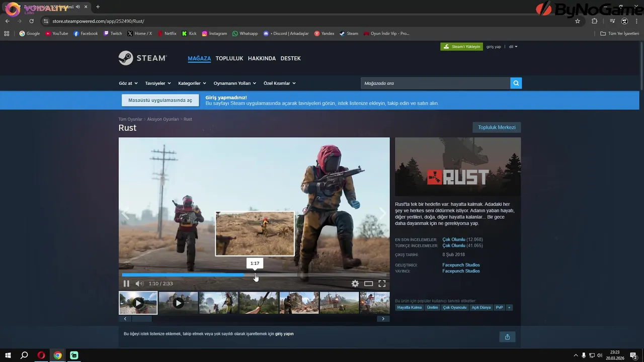
Task: Expand the Göz at dropdown
Action: 128,83
